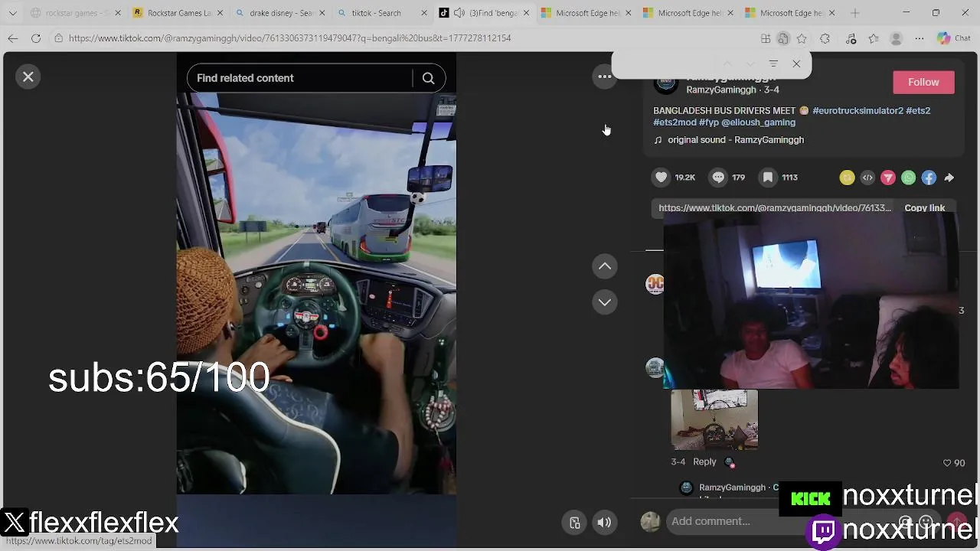The height and width of the screenshot is (551, 980).
Task: Close the TikTok video viewer
Action: (x=28, y=77)
